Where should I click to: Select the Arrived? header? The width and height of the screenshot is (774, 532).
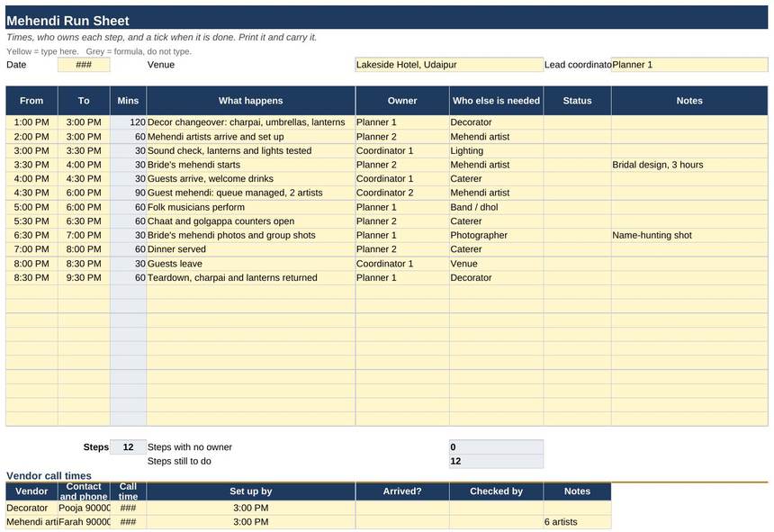pyautogui.click(x=402, y=491)
